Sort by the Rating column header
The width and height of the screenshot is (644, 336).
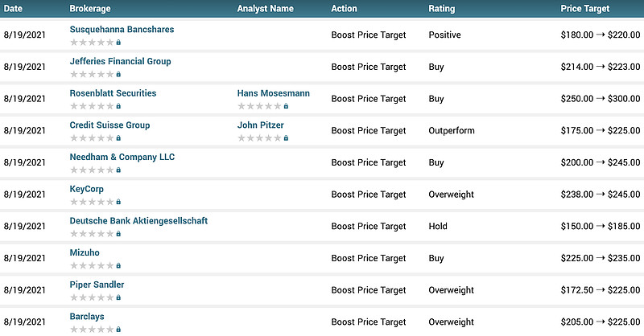pos(442,9)
